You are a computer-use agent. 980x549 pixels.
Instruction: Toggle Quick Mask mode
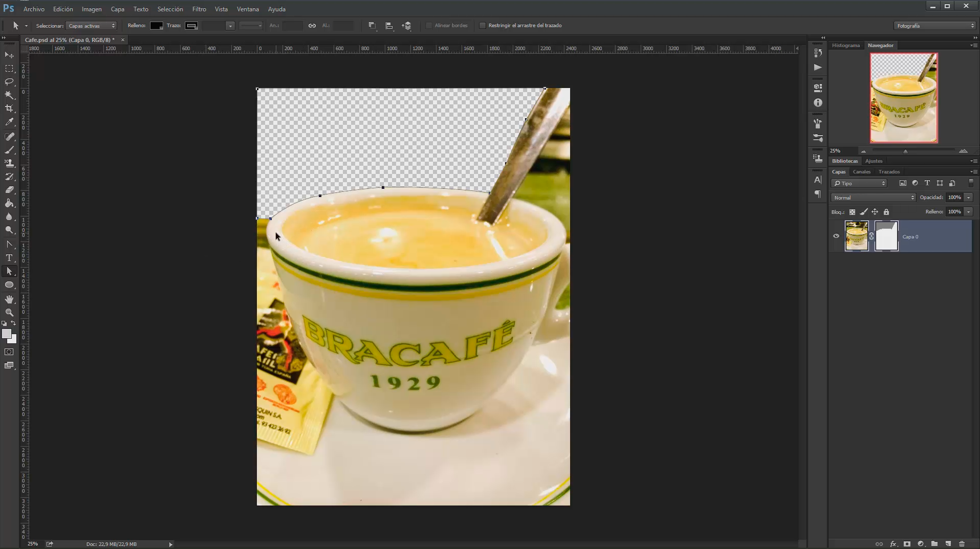click(x=9, y=352)
